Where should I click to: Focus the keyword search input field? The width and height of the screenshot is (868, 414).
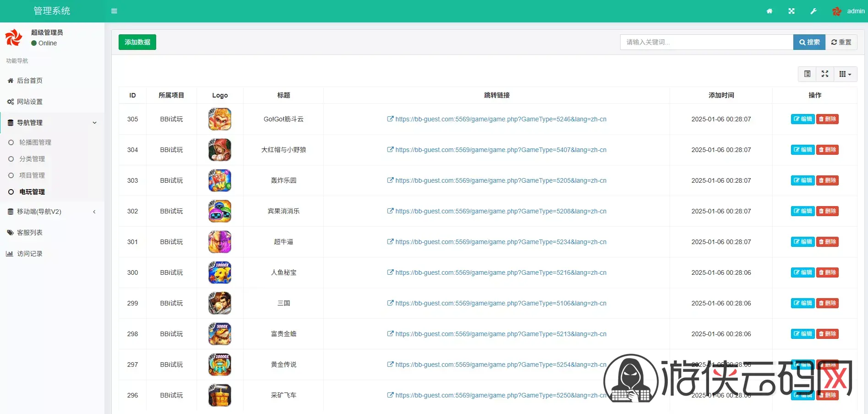(706, 42)
